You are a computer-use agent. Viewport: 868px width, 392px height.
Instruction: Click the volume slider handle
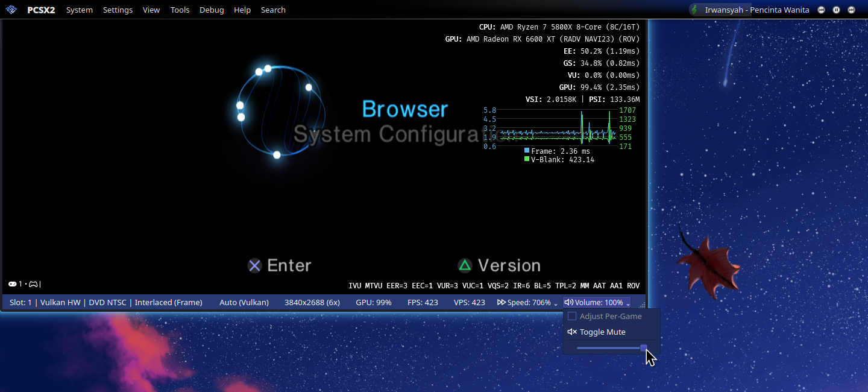click(644, 347)
